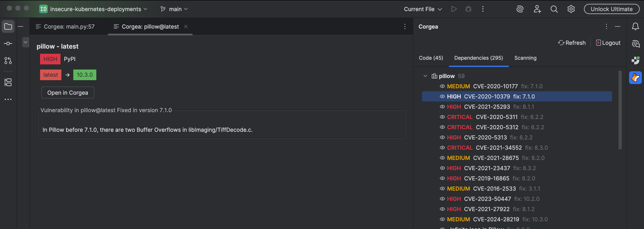
Task: Open the Pull Requests tool window
Action: pyautogui.click(x=8, y=61)
